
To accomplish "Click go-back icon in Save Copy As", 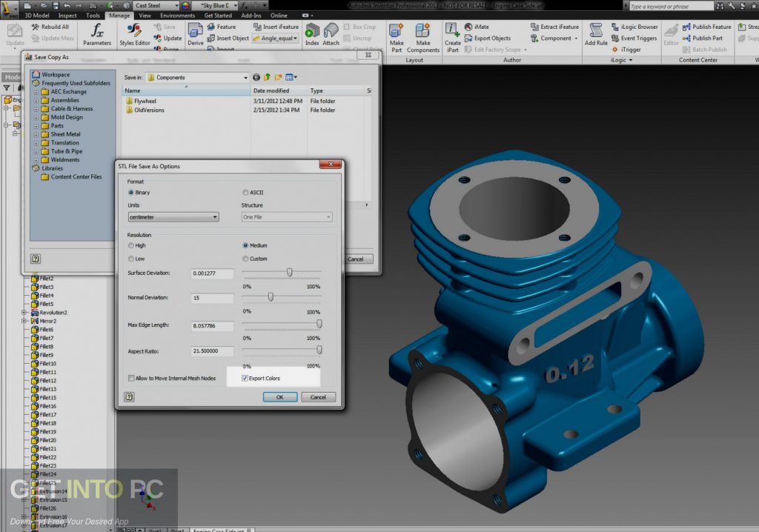I will (256, 78).
